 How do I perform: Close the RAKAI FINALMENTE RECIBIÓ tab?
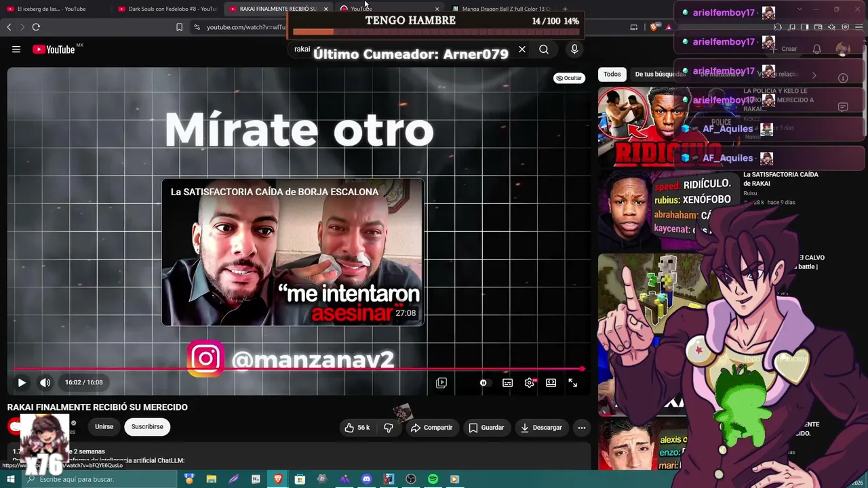(x=326, y=9)
